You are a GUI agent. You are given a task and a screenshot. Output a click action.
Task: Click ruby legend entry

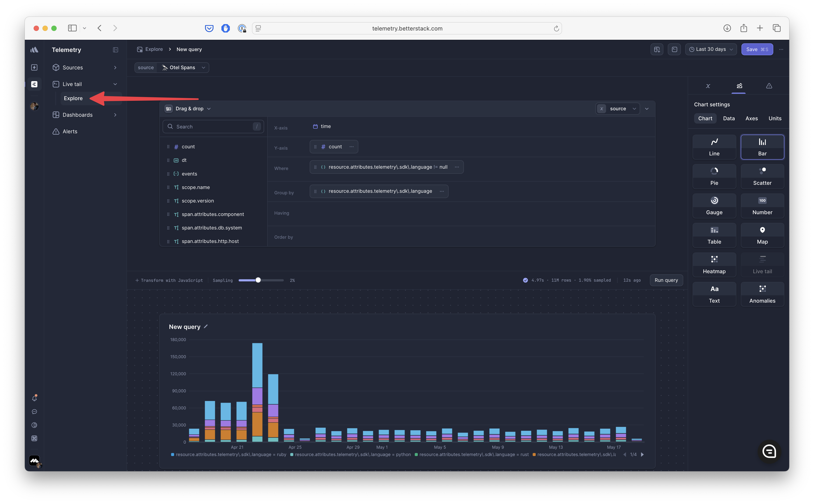click(228, 454)
